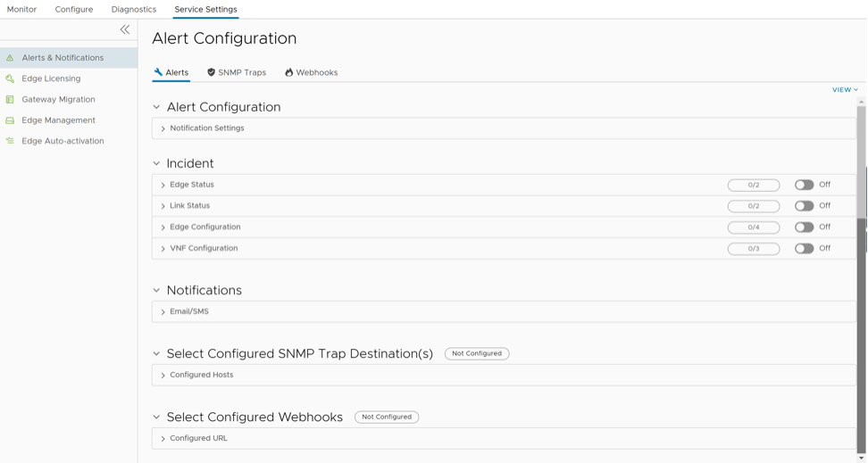Switch to the Diagnostics menu tab
Screen dimensions: 868x463
(134, 9)
